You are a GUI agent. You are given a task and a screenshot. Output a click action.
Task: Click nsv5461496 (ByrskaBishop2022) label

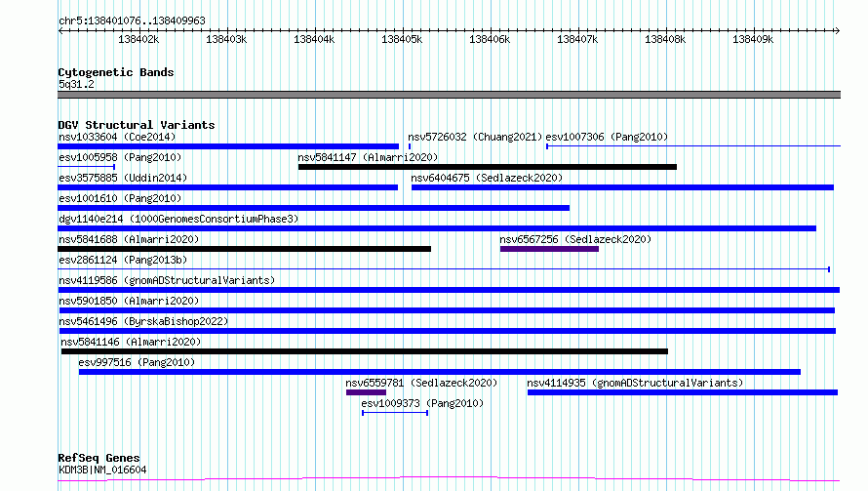143,321
